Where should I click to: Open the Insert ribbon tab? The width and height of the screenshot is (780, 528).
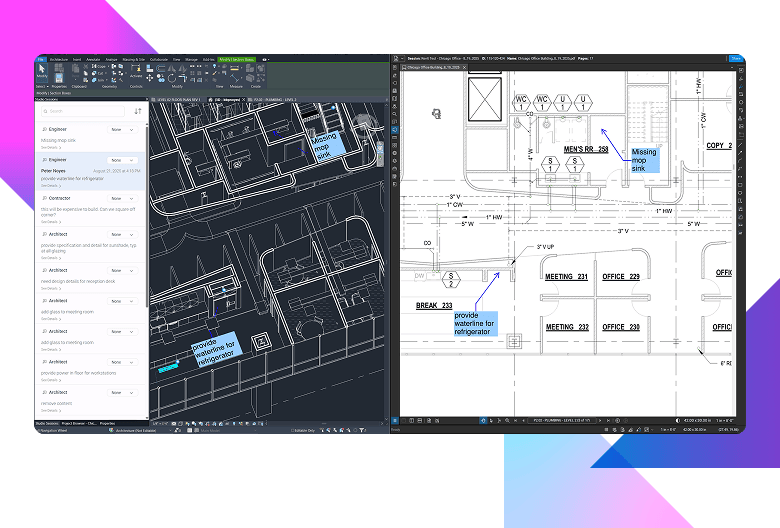coord(77,59)
